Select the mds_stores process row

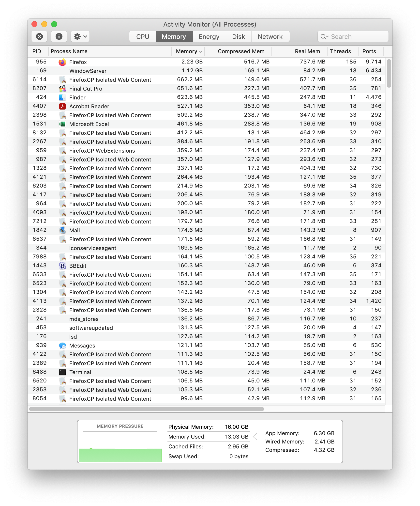click(206, 319)
